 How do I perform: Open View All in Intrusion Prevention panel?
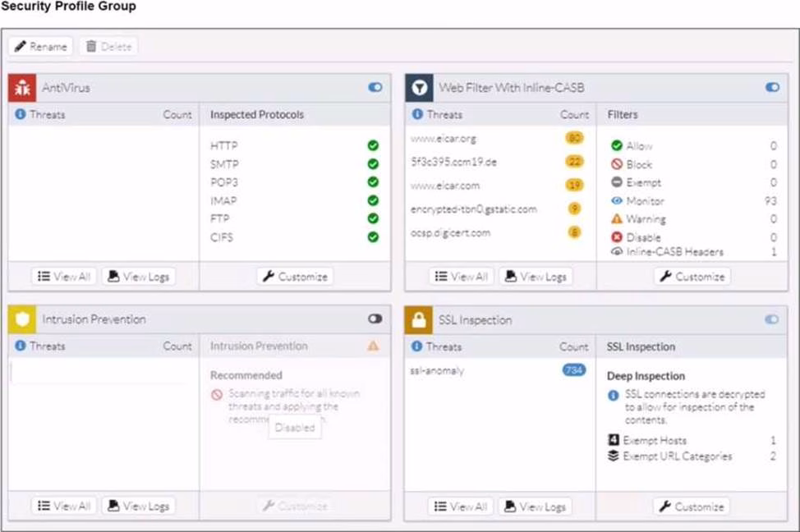[64, 506]
